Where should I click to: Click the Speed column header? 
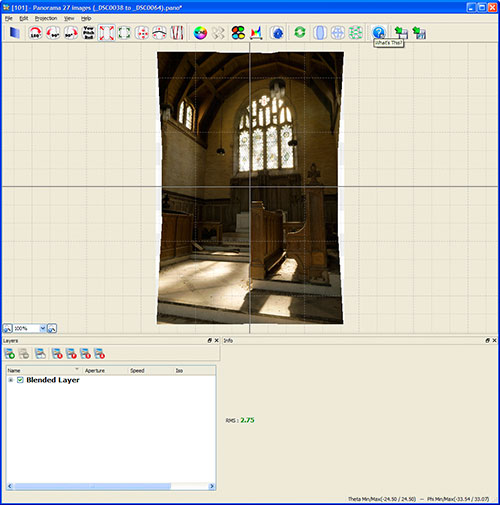[x=150, y=370]
